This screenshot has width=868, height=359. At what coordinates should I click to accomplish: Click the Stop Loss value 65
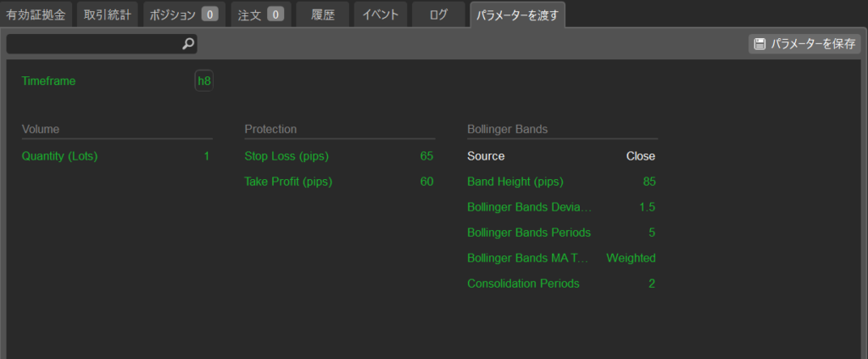click(426, 156)
